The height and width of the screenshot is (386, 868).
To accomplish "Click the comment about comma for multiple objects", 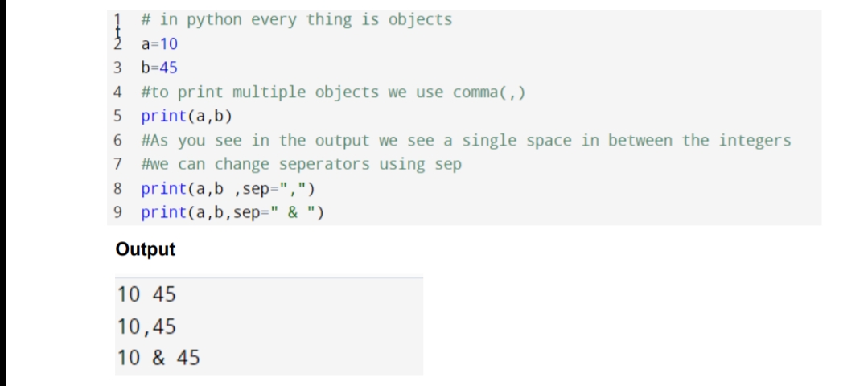I will [333, 92].
